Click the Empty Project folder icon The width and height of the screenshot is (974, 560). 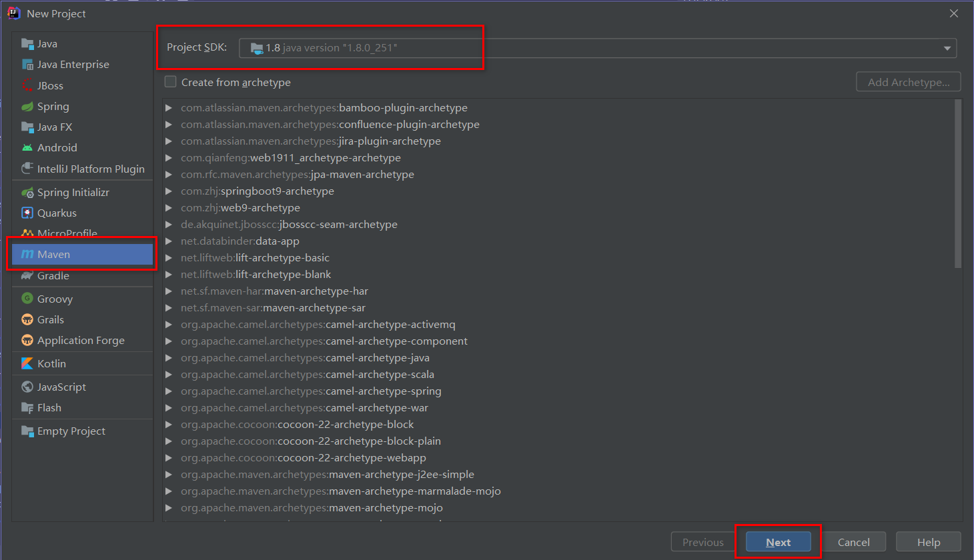tap(27, 431)
